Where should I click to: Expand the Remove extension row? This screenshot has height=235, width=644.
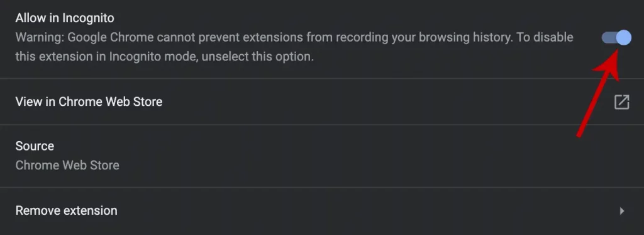[322, 210]
